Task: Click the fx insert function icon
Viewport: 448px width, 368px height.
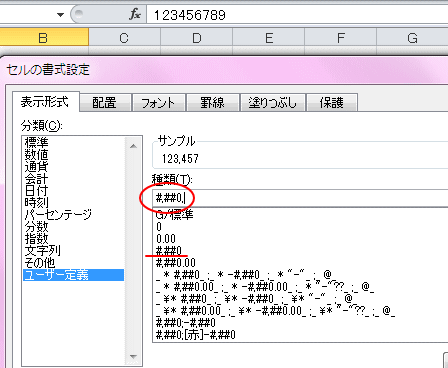Action: 135,14
